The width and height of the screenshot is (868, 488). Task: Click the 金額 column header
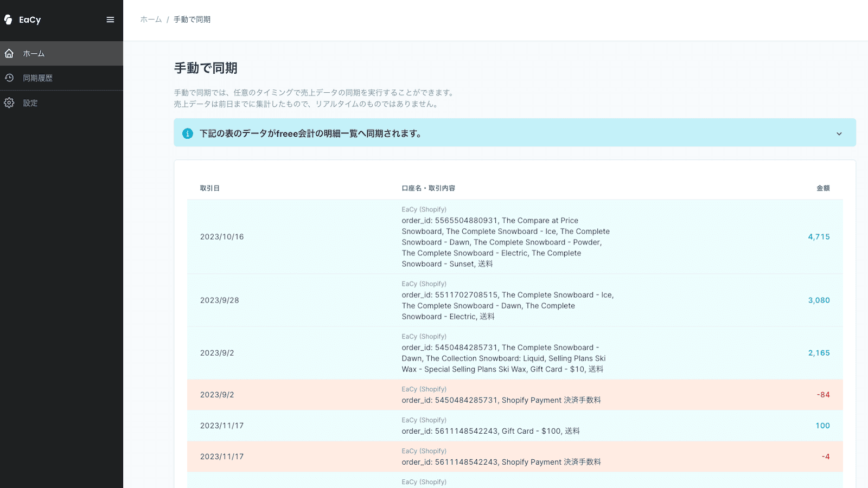823,188
